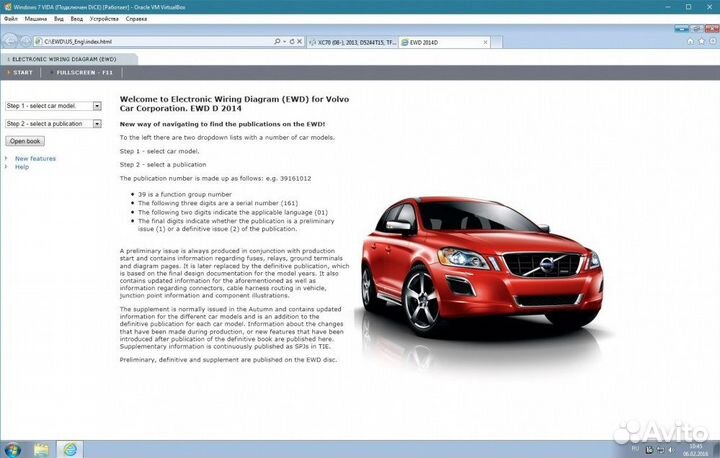Open Windows Explorer folder icon in the taskbar
Viewport: 720px width, 458px height.
pyautogui.click(x=41, y=449)
